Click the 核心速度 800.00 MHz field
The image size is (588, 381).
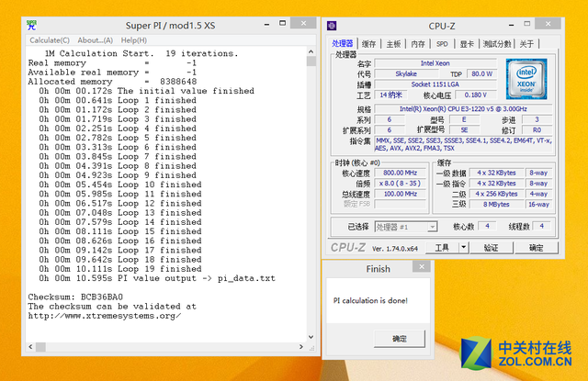click(400, 172)
